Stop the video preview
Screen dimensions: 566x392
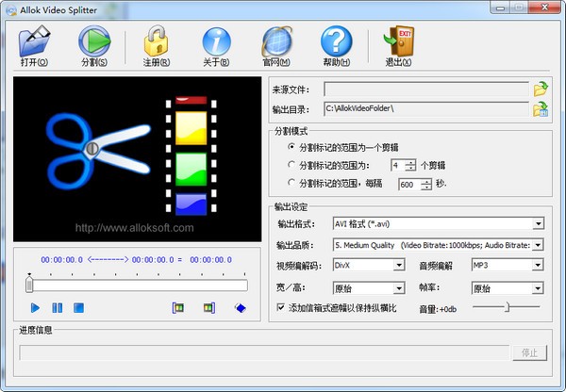(x=78, y=308)
